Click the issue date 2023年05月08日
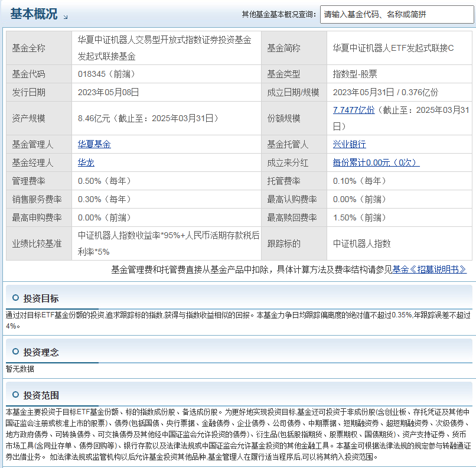 tap(109, 92)
